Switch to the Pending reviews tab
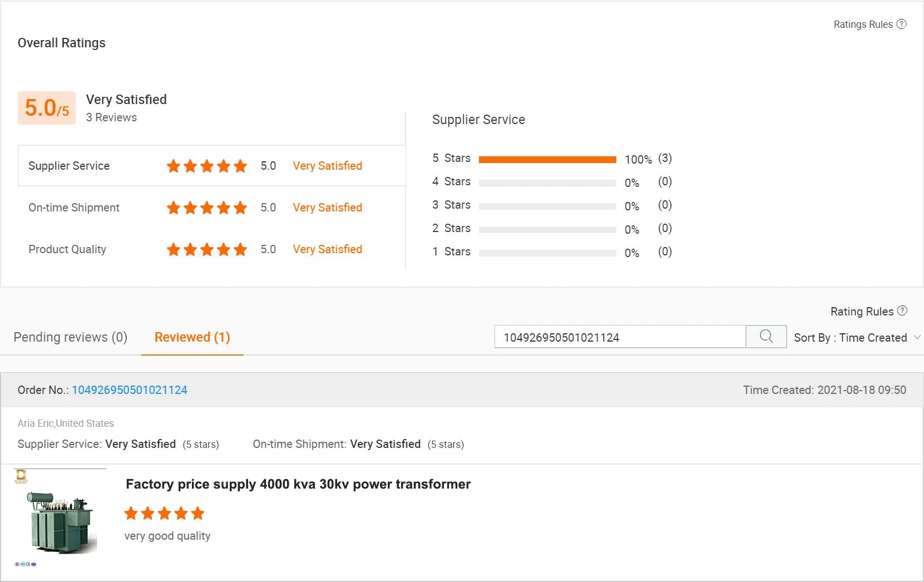The image size is (924, 582). click(x=71, y=337)
